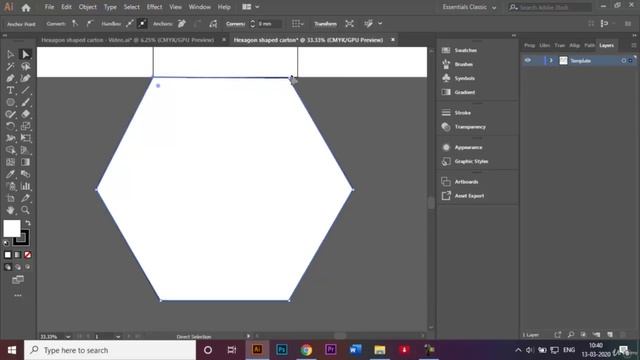
Task: Select the Rotate tool
Action: pos(10,126)
